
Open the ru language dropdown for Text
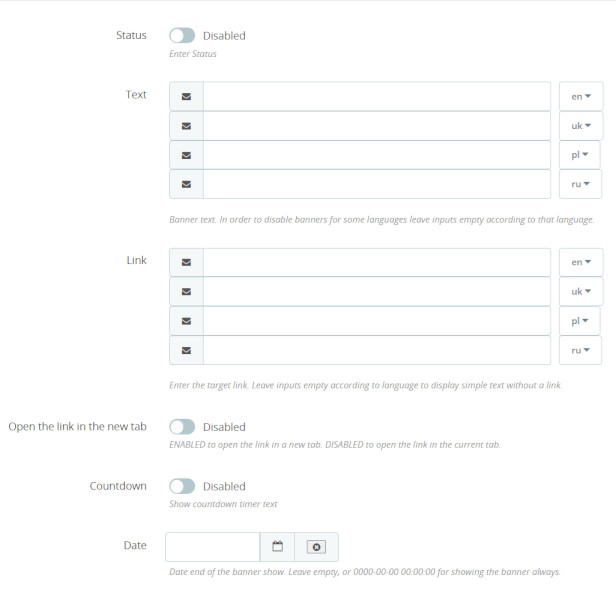tap(580, 184)
